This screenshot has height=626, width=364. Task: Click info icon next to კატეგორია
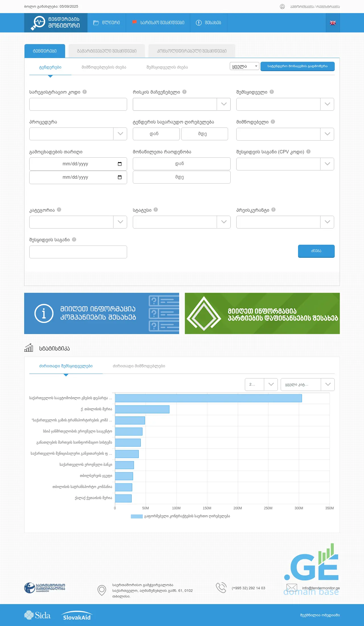(59, 210)
